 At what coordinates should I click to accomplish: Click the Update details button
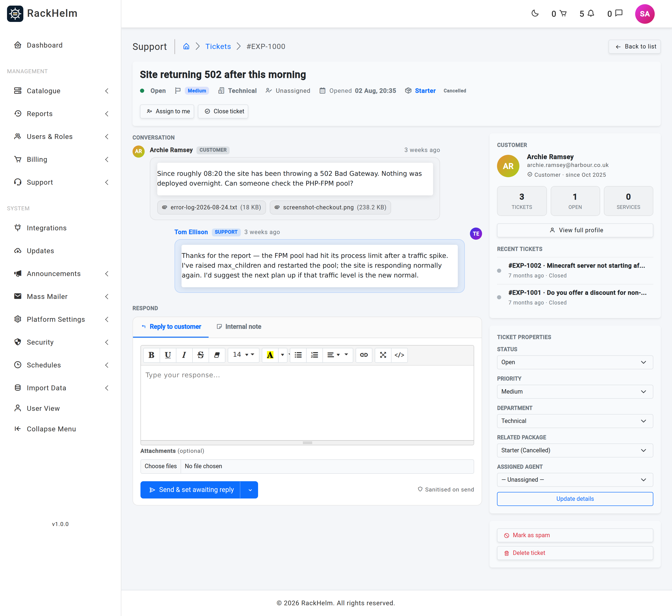click(x=575, y=499)
